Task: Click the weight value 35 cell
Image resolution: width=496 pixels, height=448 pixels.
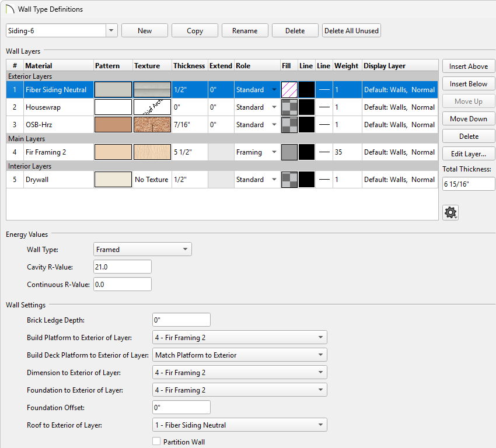Action: pos(347,152)
